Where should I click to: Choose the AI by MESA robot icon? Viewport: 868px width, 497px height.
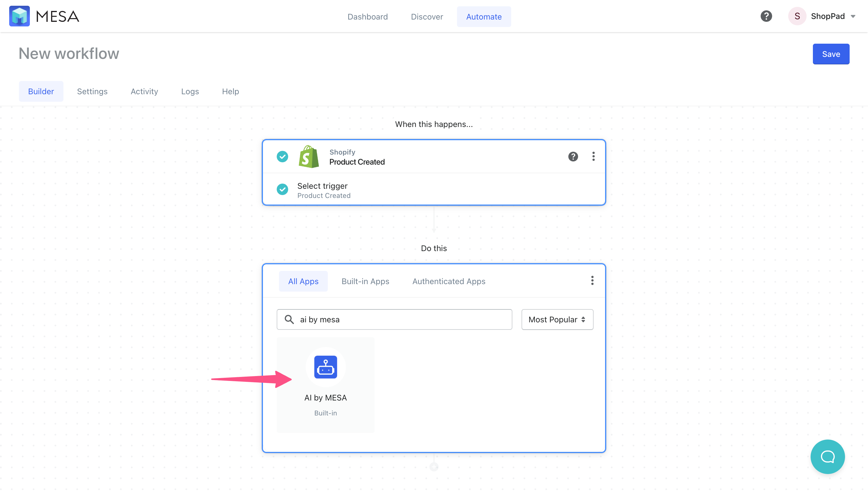coord(325,367)
